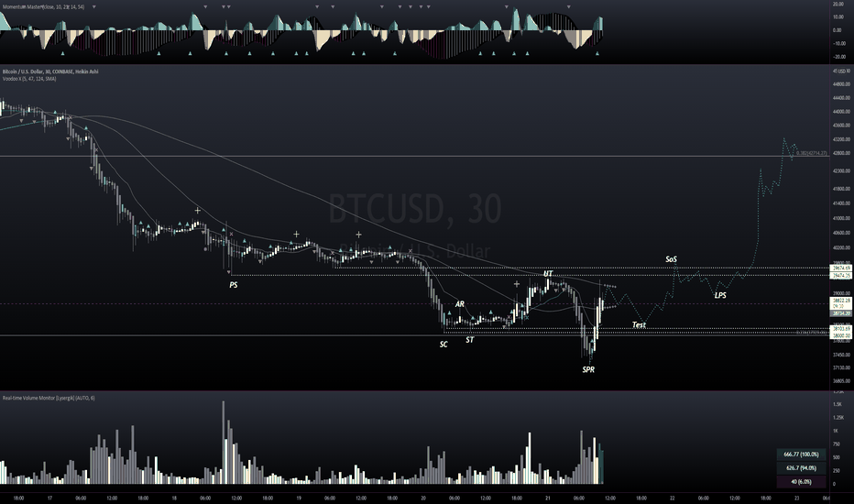Select the SoS projection label
Screen dimensions: 854x504
tap(671, 259)
